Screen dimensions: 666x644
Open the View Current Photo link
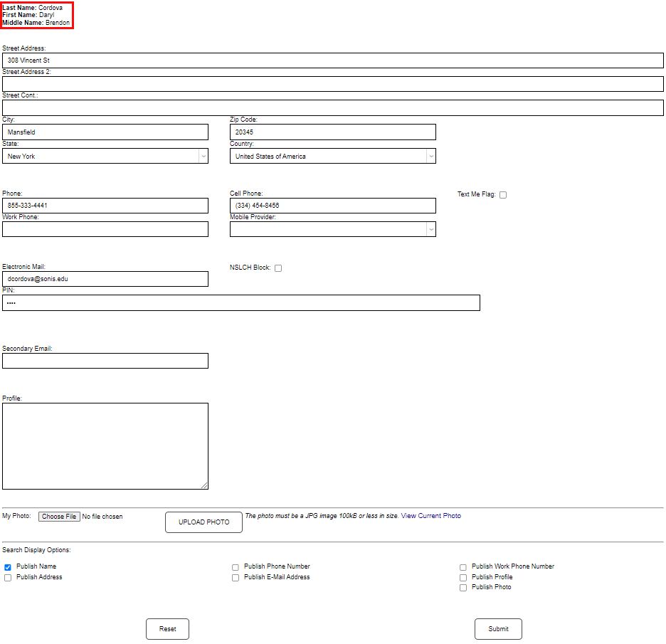pos(430,515)
